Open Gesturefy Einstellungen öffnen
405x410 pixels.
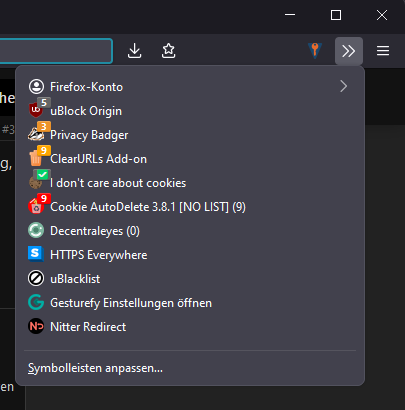(190, 303)
